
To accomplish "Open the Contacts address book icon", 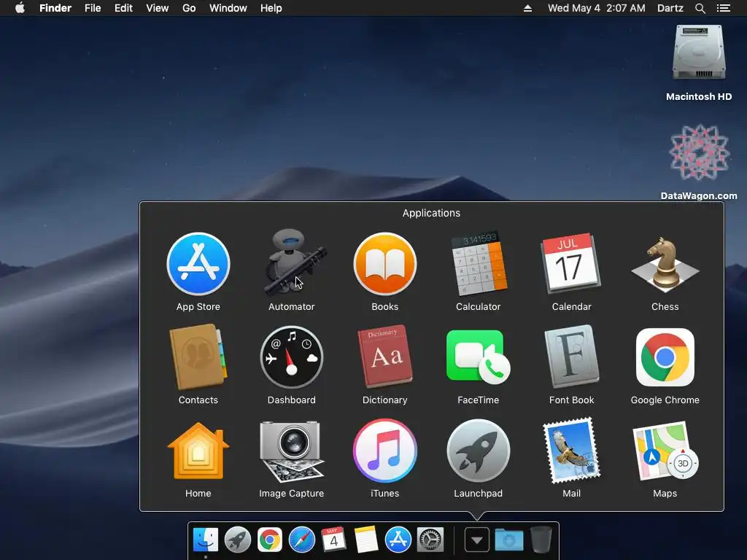I will click(198, 357).
